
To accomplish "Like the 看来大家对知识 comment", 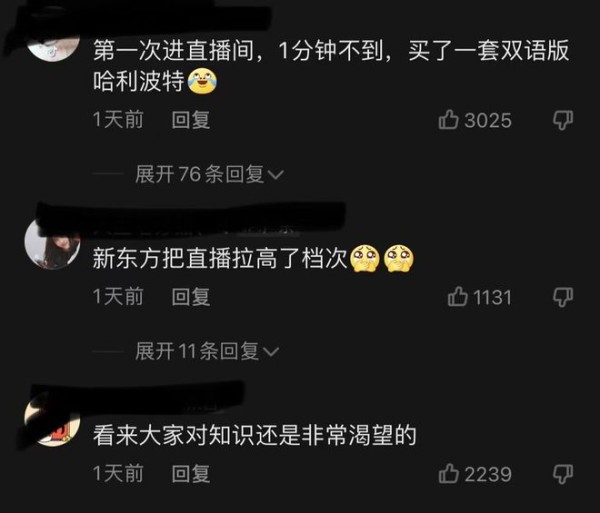I will (x=448, y=473).
